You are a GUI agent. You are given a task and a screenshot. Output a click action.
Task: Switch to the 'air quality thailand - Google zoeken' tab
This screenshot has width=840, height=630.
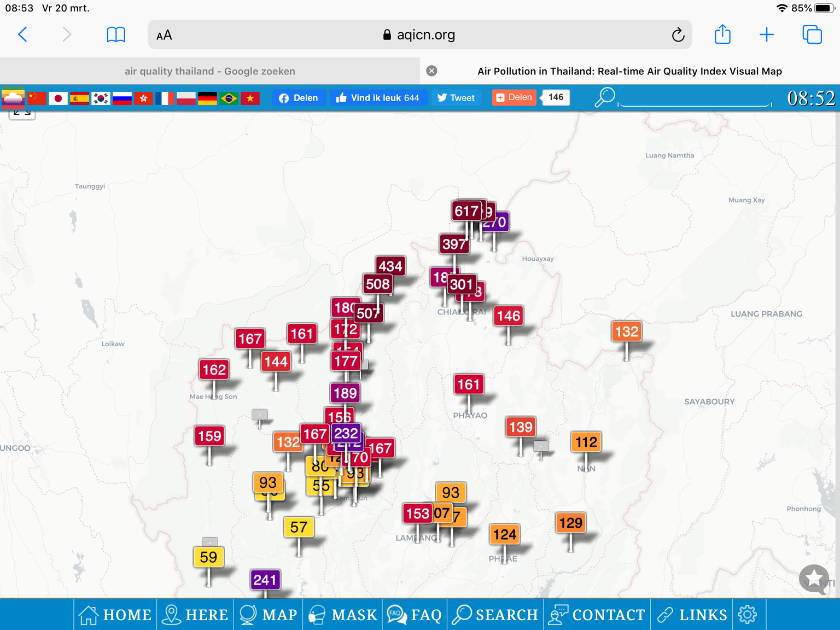[210, 71]
